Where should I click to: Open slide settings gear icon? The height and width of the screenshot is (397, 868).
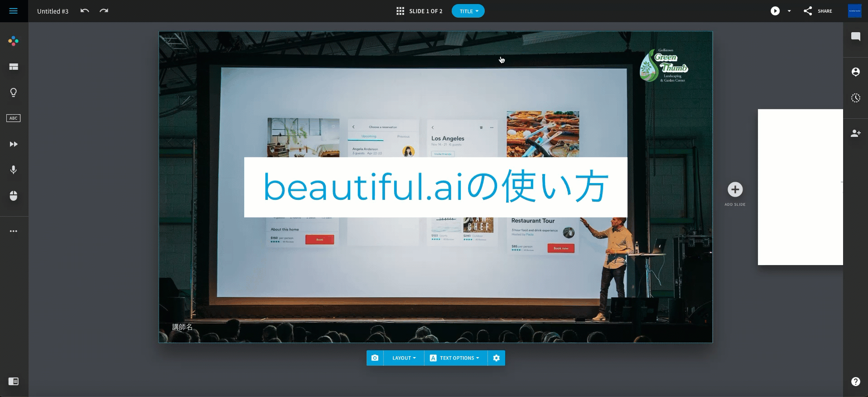pos(497,358)
